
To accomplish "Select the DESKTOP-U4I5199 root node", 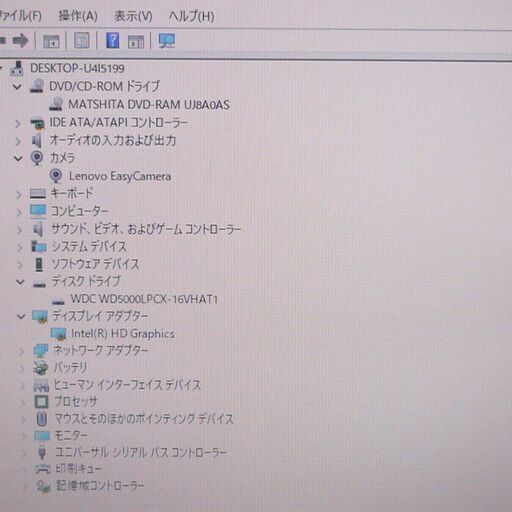I will tap(77, 68).
